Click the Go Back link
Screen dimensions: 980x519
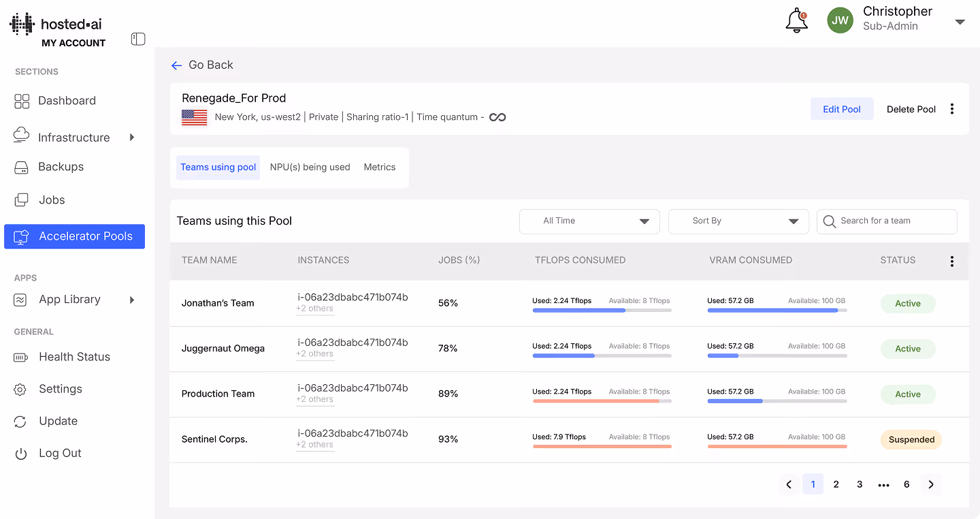211,65
